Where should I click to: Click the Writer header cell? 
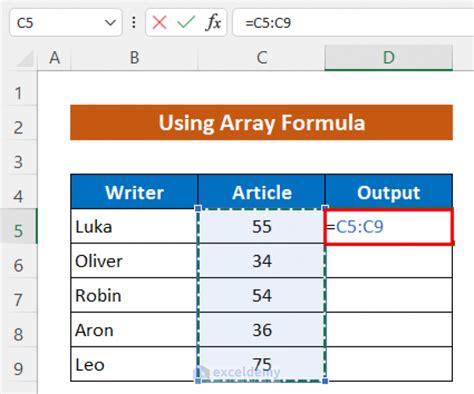point(134,192)
